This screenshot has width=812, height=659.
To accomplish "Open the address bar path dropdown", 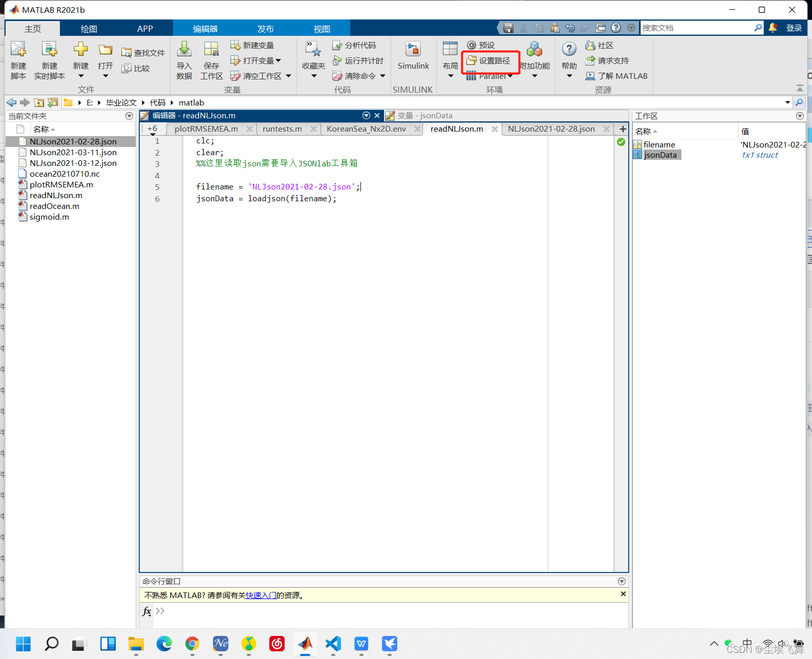I will [787, 102].
